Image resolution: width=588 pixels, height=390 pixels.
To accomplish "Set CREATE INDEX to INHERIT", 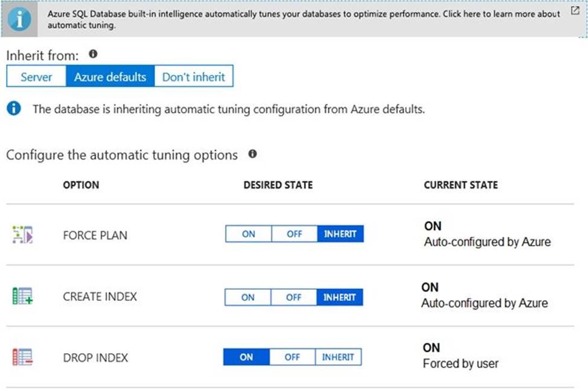I will (339, 297).
